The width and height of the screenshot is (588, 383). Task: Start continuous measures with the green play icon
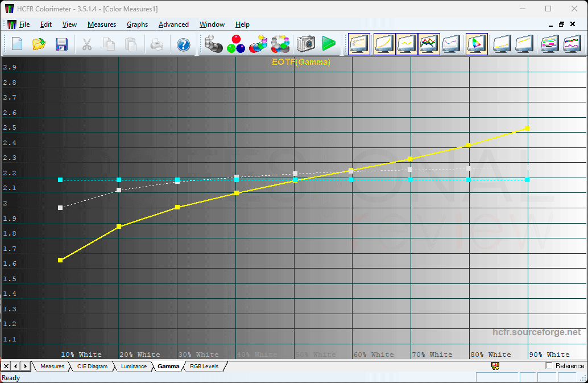pos(329,44)
